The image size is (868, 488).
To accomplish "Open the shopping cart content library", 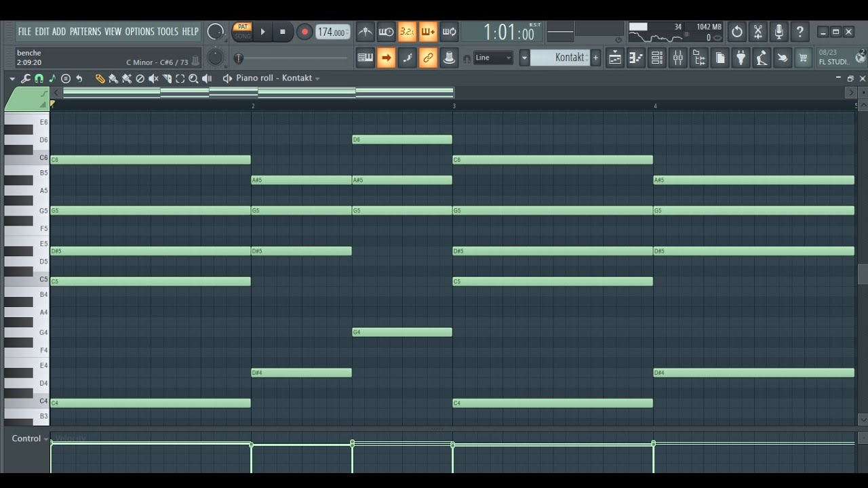I will click(804, 58).
